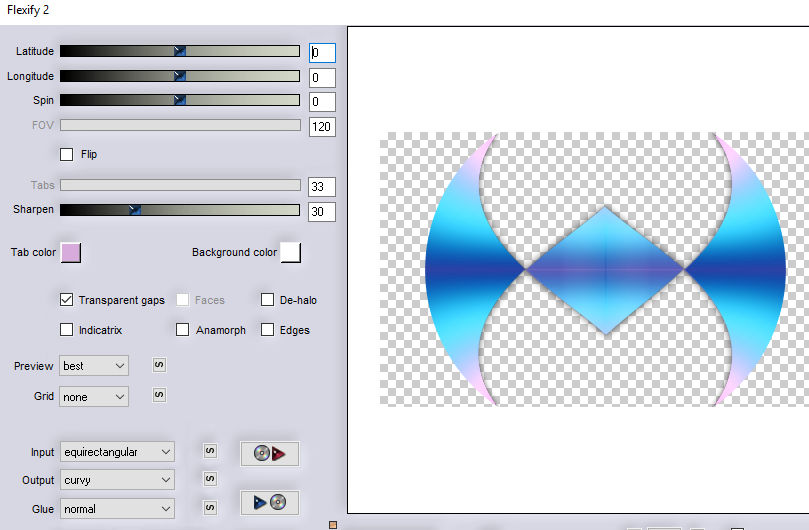Click the Sharpen value field showing 30
The image size is (809, 530).
(x=322, y=212)
